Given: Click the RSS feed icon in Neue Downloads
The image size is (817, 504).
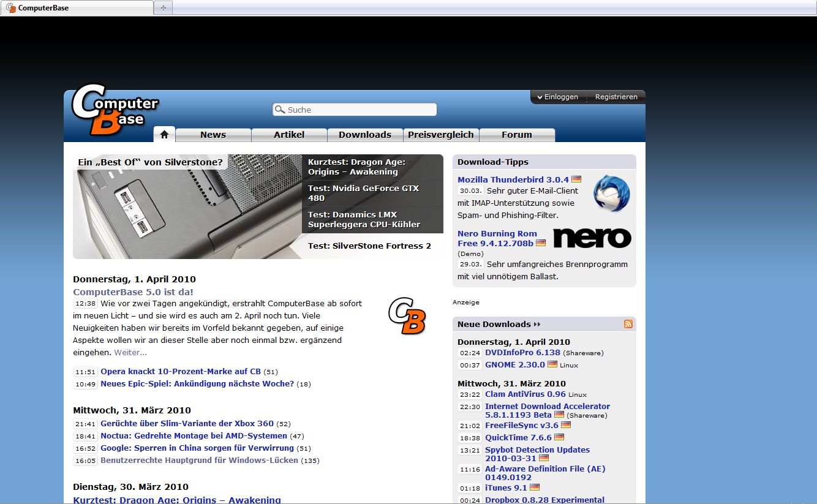Looking at the screenshot, I should [x=628, y=324].
